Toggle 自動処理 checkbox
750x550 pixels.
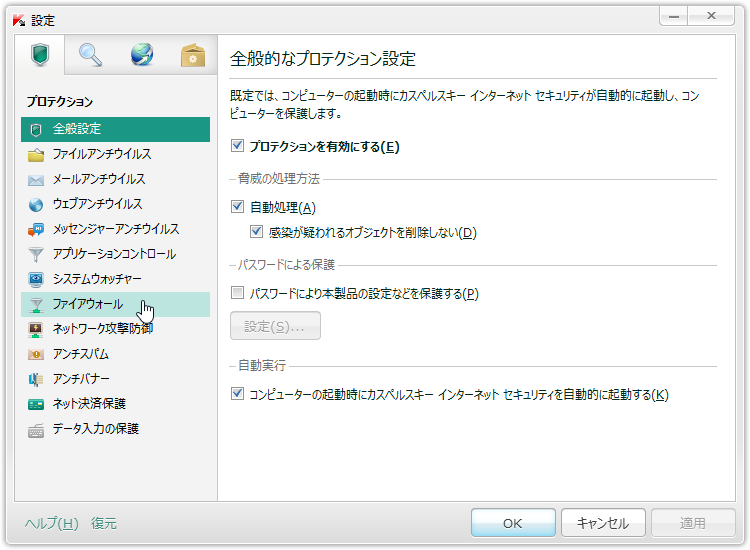coord(237,207)
